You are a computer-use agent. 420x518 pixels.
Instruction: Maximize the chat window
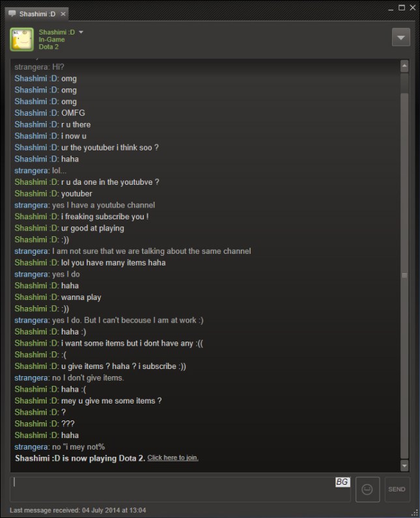(x=402, y=8)
